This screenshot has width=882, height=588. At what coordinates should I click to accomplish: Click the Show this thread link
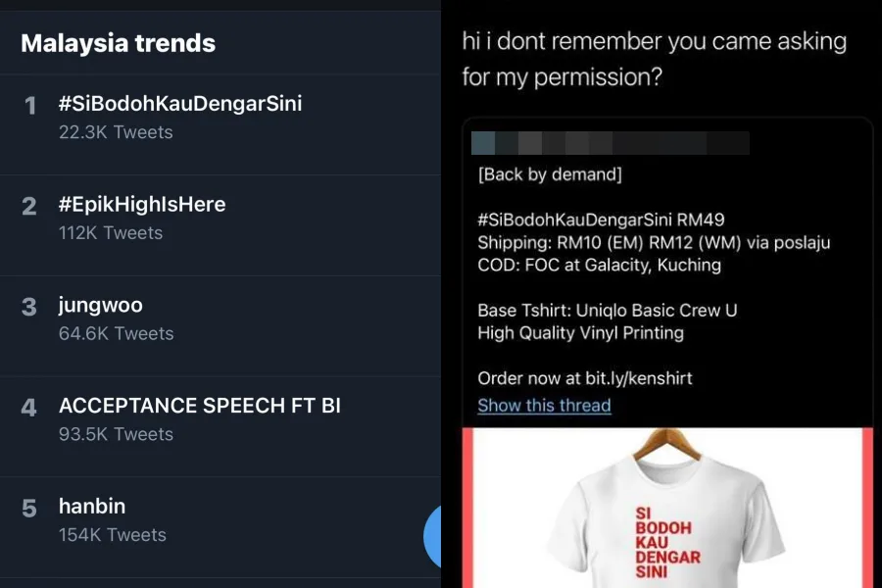tap(544, 406)
